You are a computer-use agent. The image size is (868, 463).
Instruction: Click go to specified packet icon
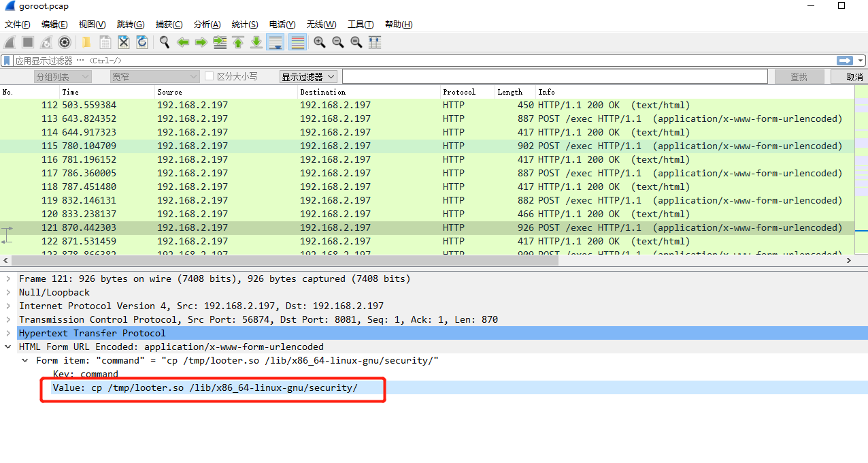click(220, 42)
